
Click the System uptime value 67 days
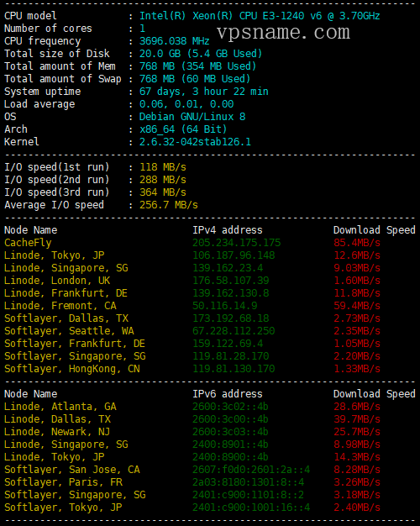point(204,92)
